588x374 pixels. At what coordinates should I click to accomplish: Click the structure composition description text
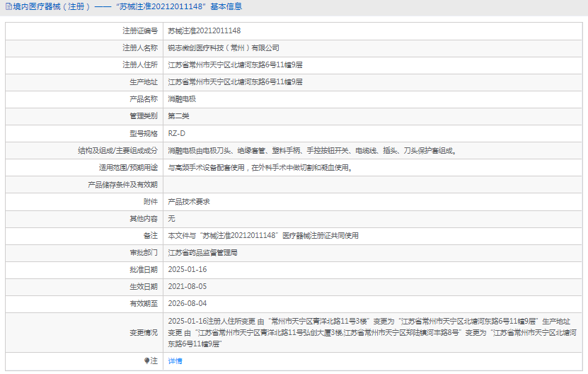pos(312,151)
